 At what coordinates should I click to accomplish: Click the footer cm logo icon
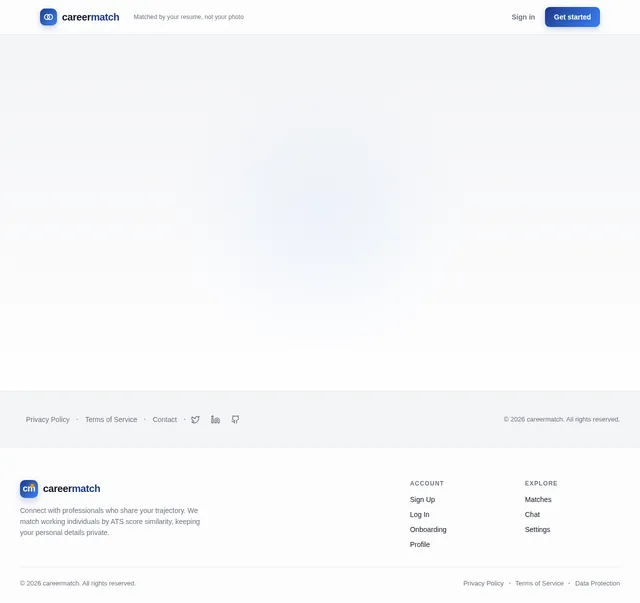click(29, 489)
